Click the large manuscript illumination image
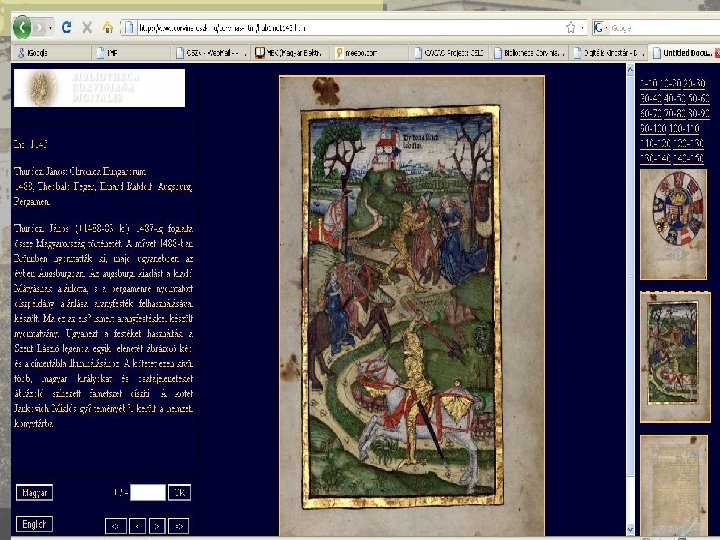The image size is (720, 540). (x=412, y=305)
